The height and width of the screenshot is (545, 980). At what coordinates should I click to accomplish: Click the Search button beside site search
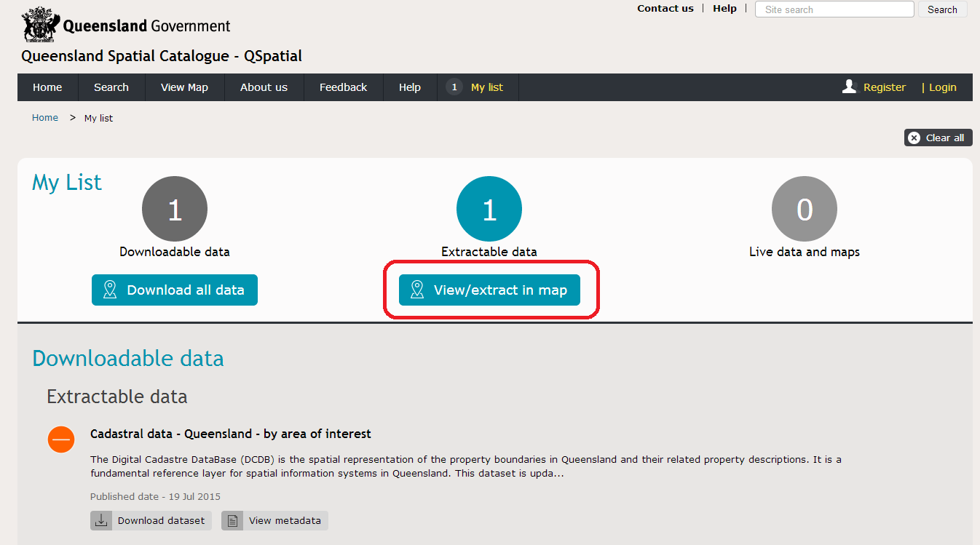pos(942,9)
